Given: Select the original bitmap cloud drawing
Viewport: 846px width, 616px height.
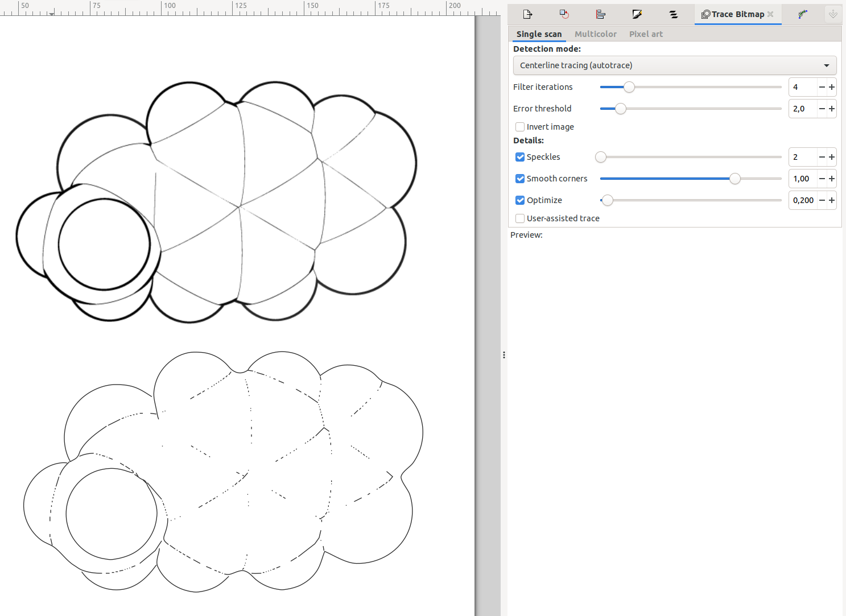Looking at the screenshot, I should (216, 202).
